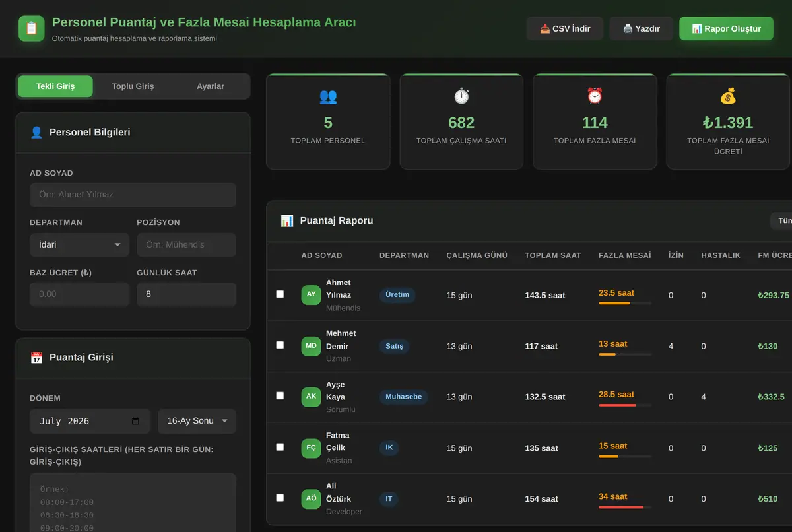Click the AY avatar for Ahmet Yılmaz
The image size is (792, 532).
pyautogui.click(x=311, y=295)
